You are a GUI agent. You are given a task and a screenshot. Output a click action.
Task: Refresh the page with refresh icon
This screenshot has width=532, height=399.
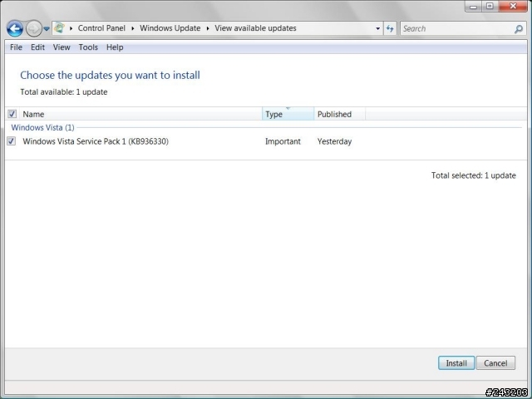click(x=390, y=29)
